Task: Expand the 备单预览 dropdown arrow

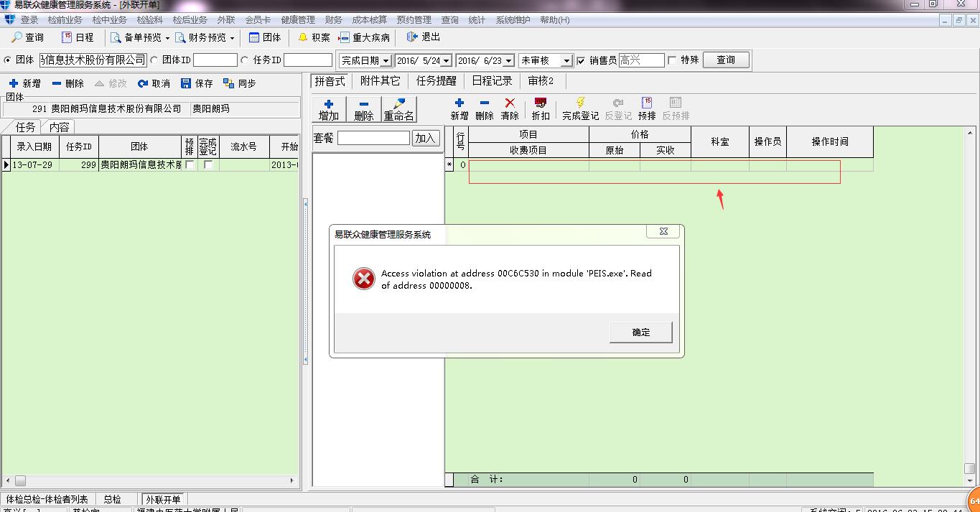Action: [x=167, y=38]
